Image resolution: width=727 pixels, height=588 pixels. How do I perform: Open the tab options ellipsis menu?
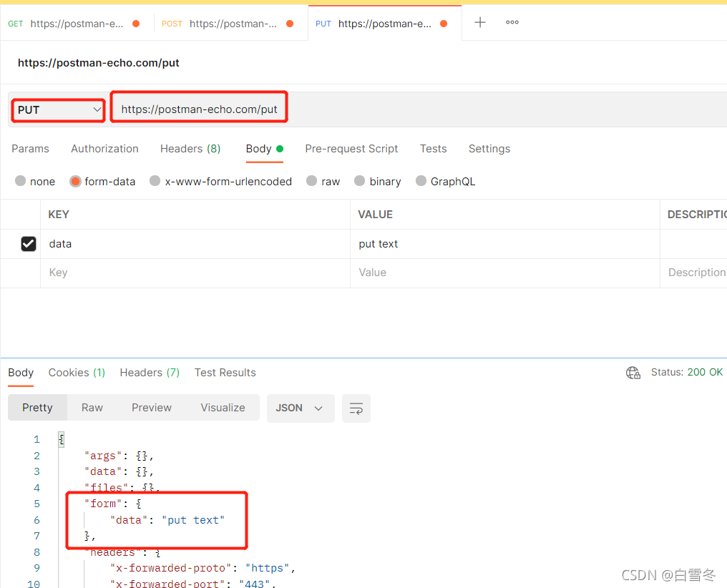[x=512, y=22]
